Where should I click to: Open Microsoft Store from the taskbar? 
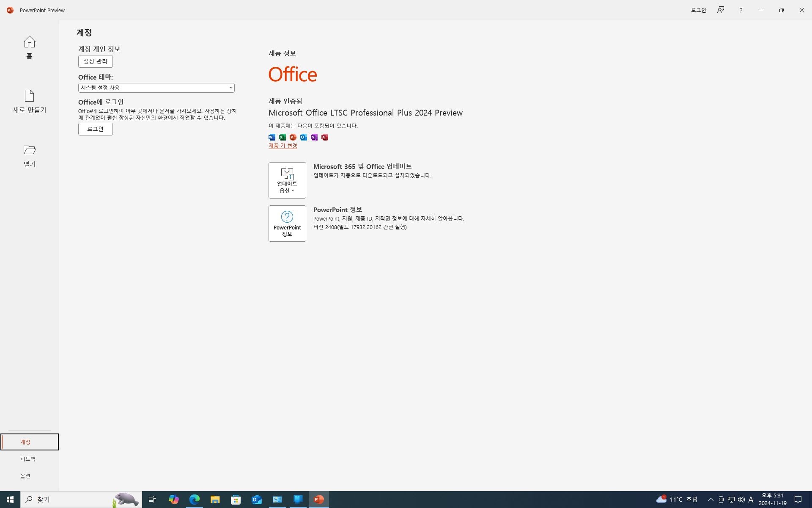tap(236, 500)
